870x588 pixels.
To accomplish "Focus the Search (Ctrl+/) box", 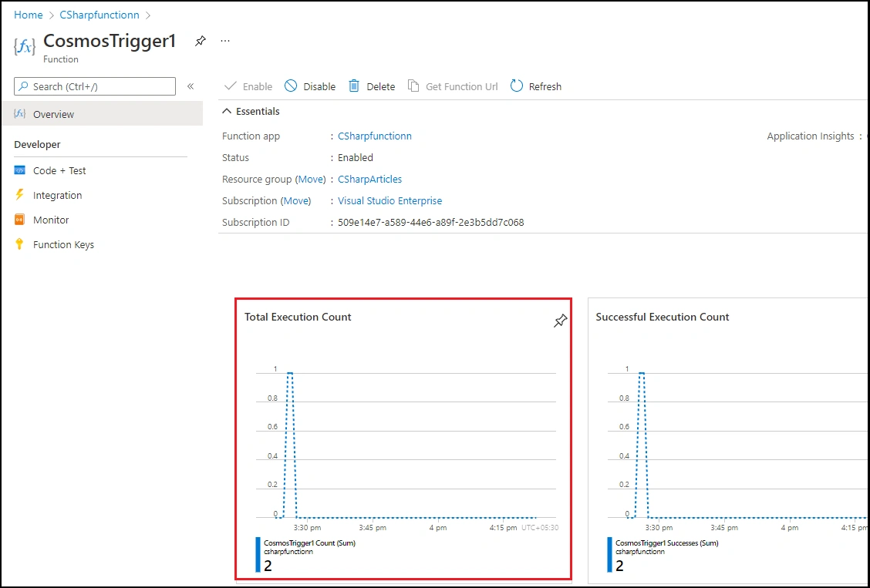I will 95,86.
